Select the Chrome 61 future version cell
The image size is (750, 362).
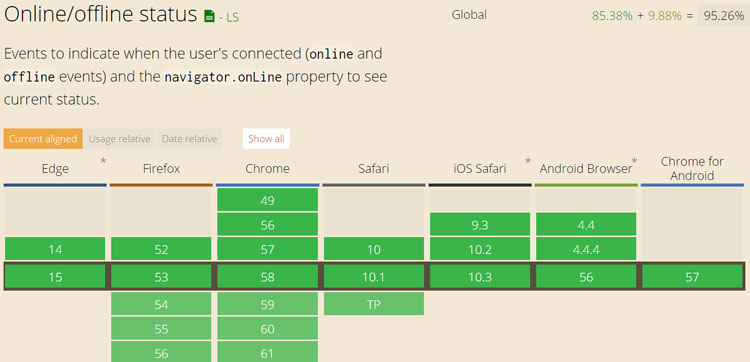click(267, 353)
